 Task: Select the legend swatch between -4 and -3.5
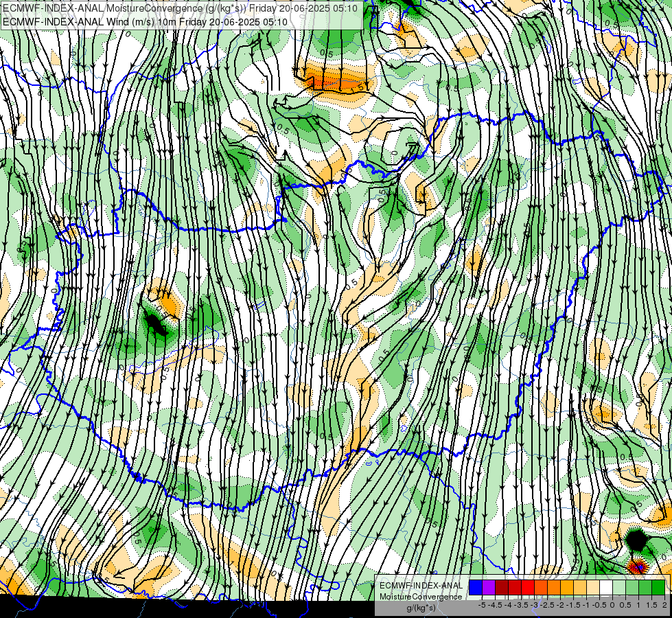(515, 588)
